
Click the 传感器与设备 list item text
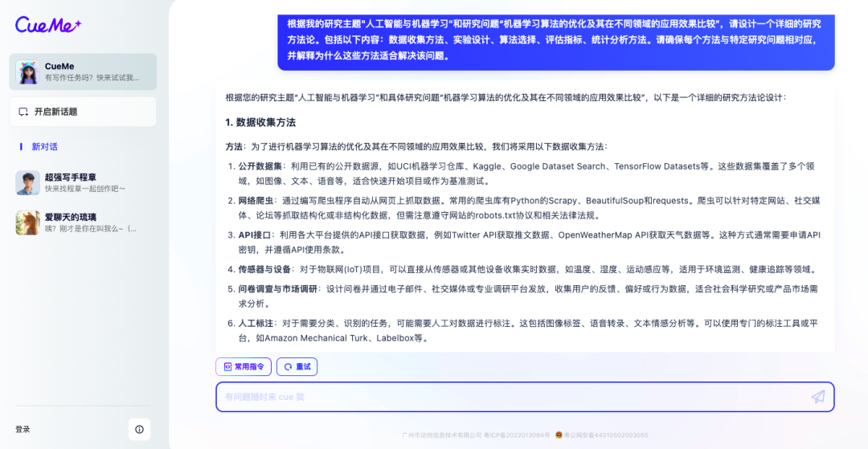pos(527,269)
